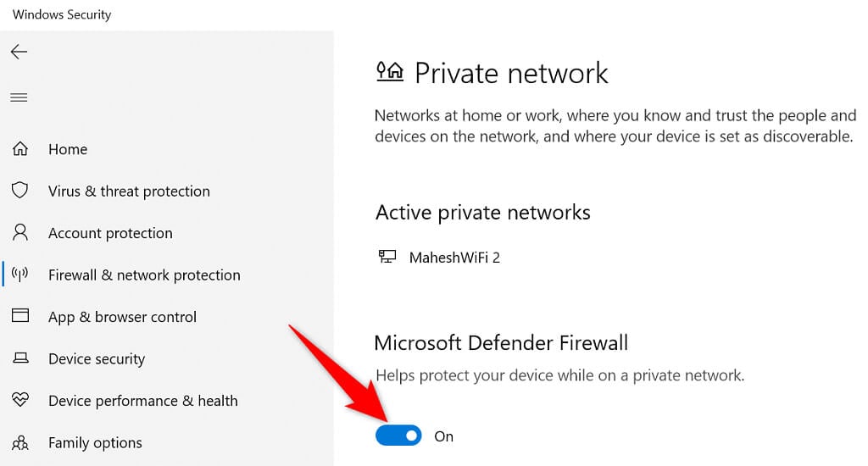This screenshot has height=466, width=868.
Task: Select Virus & threat protection label
Action: (x=129, y=191)
